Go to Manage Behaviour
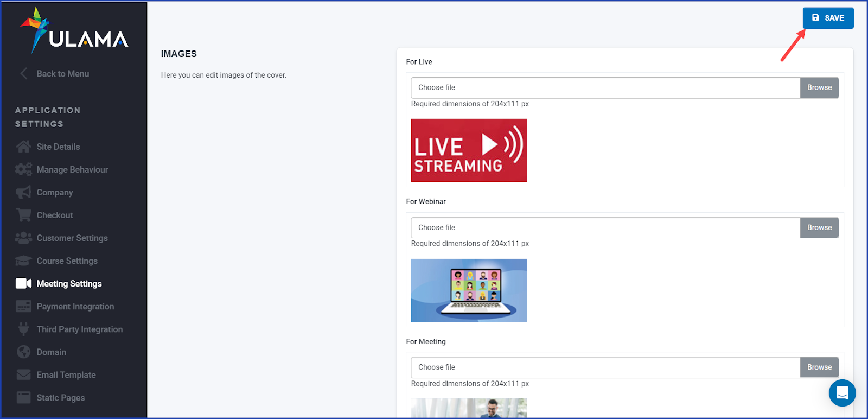The image size is (868, 419). click(72, 169)
